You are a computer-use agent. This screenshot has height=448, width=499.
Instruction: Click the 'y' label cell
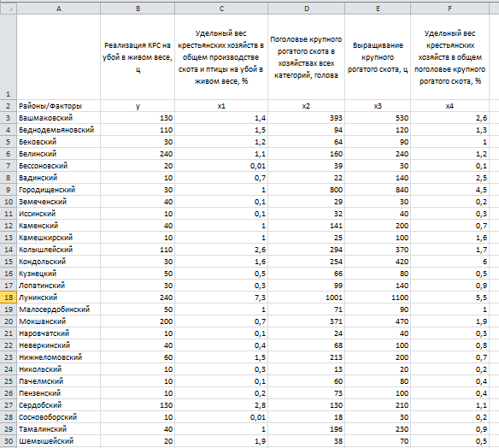[138, 106]
